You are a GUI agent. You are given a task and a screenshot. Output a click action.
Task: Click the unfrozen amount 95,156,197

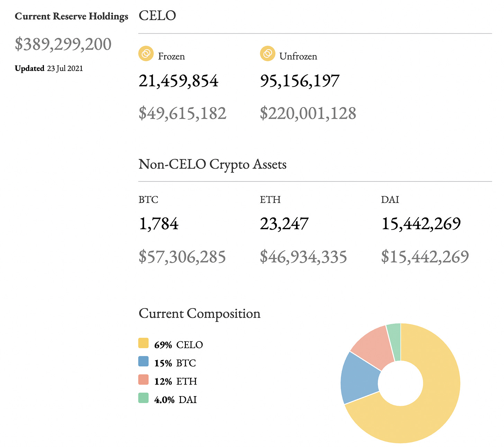point(300,81)
